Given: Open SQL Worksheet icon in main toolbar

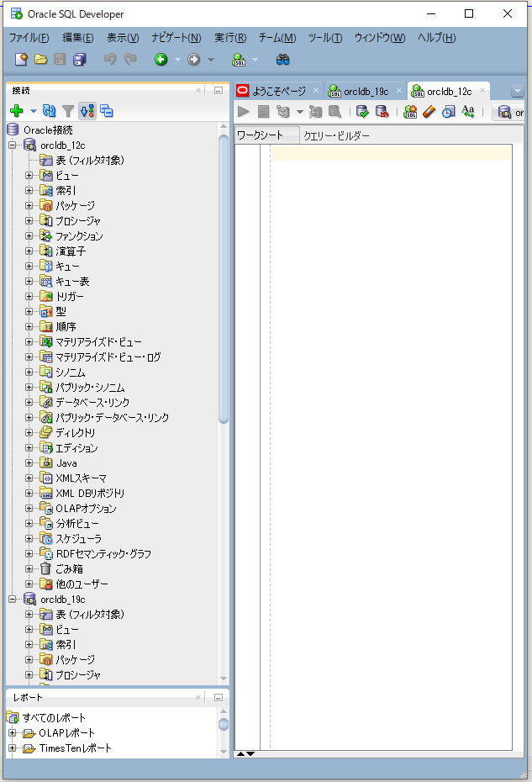Looking at the screenshot, I should click(x=239, y=60).
